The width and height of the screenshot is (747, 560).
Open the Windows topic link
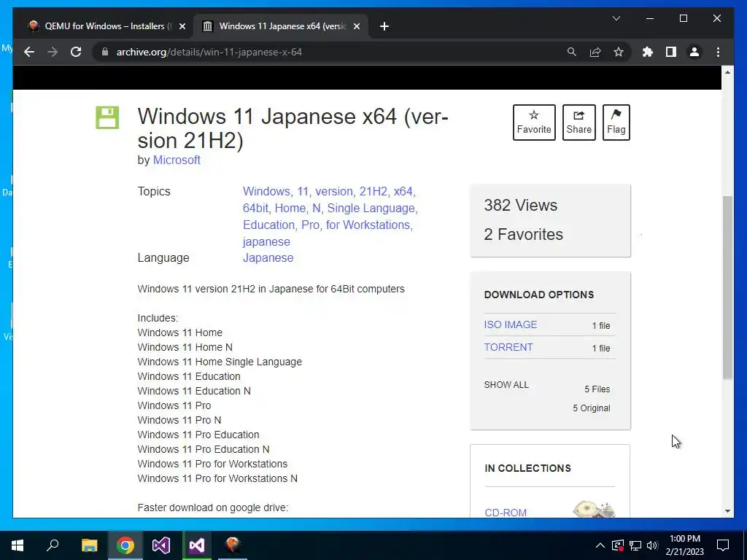tap(266, 192)
